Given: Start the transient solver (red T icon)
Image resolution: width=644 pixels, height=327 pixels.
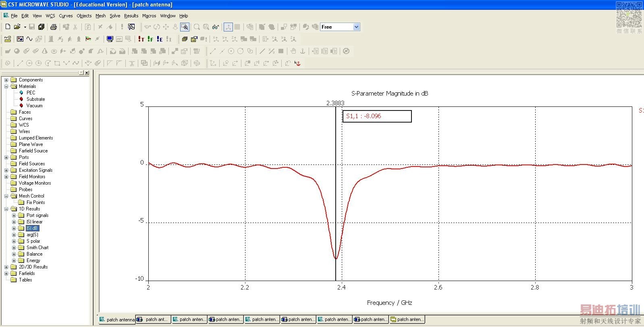Looking at the screenshot, I should coord(141,39).
